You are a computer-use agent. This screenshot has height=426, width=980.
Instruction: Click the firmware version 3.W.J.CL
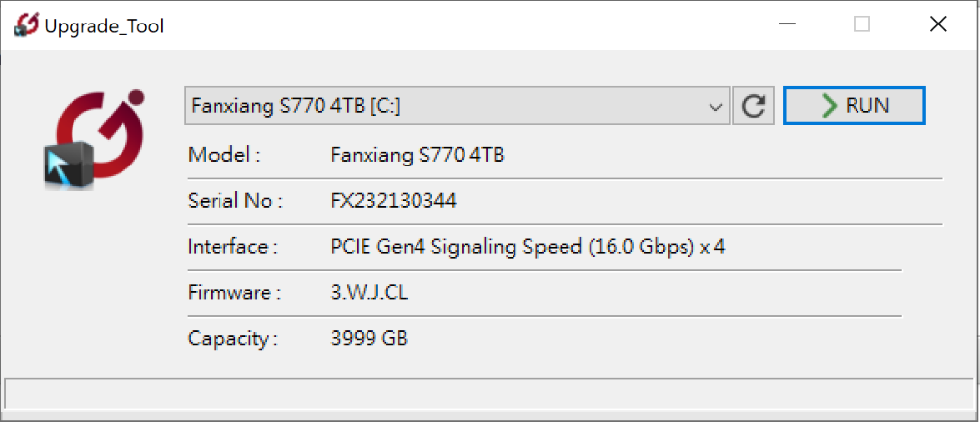368,293
